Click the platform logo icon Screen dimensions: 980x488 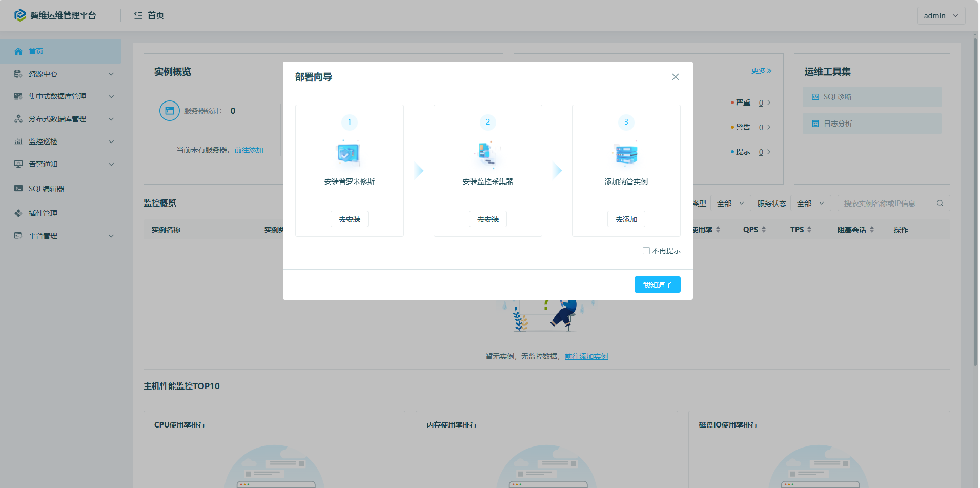[20, 15]
